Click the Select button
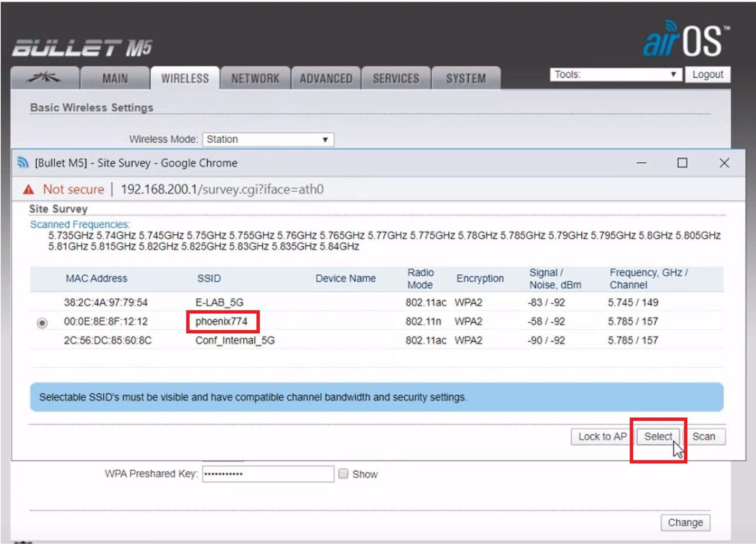Image resolution: width=756 pixels, height=544 pixels. point(658,437)
